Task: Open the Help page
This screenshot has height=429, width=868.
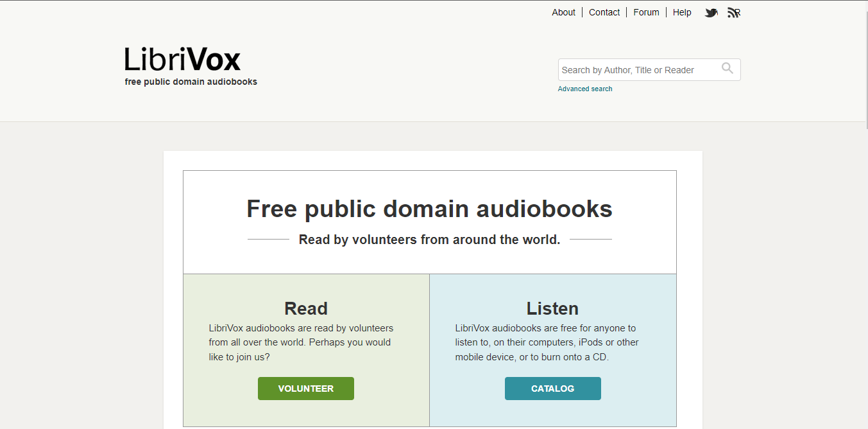Action: pyautogui.click(x=682, y=12)
